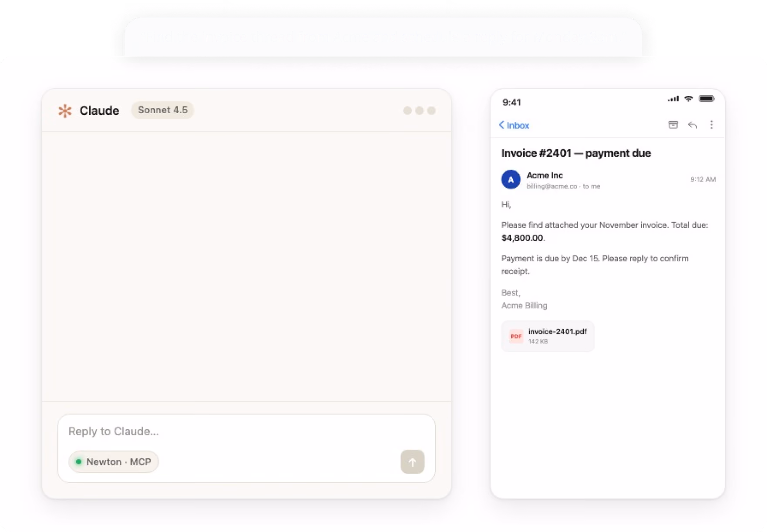Click the $4,800.00 amount text
The height and width of the screenshot is (532, 767).
coord(522,238)
